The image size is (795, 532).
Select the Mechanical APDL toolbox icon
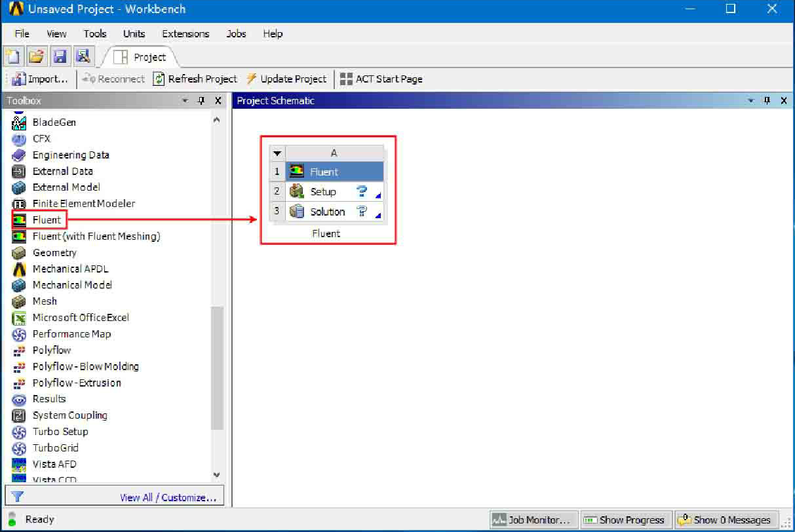coord(20,269)
